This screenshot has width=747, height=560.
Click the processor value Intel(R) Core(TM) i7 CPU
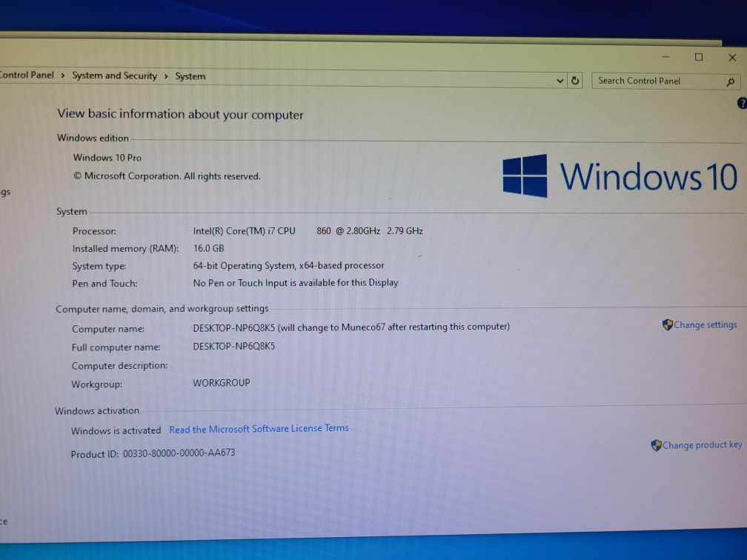(x=244, y=231)
